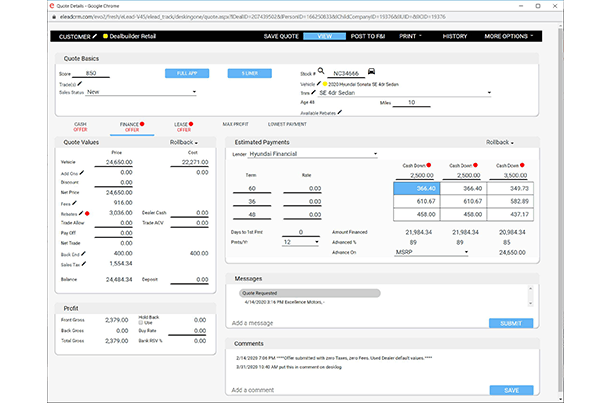This screenshot has height=403, width=611.
Task: Open the PRINT menu dropdown
Action: click(410, 36)
